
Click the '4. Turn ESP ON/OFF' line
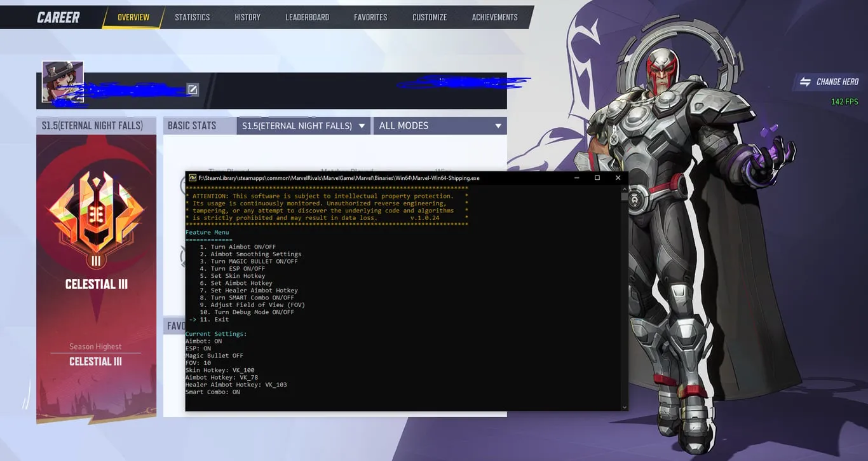tap(232, 269)
